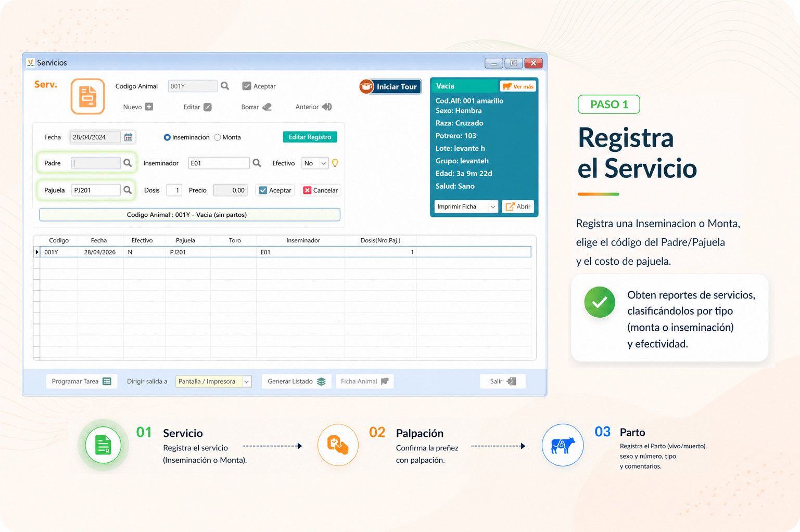This screenshot has height=532, width=800.
Task: Delete the record using the Borrar eraser icon
Action: [x=268, y=107]
